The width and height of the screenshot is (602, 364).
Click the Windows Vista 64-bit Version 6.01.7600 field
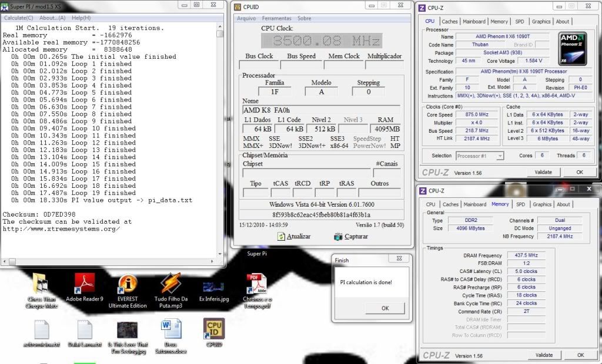322,204
